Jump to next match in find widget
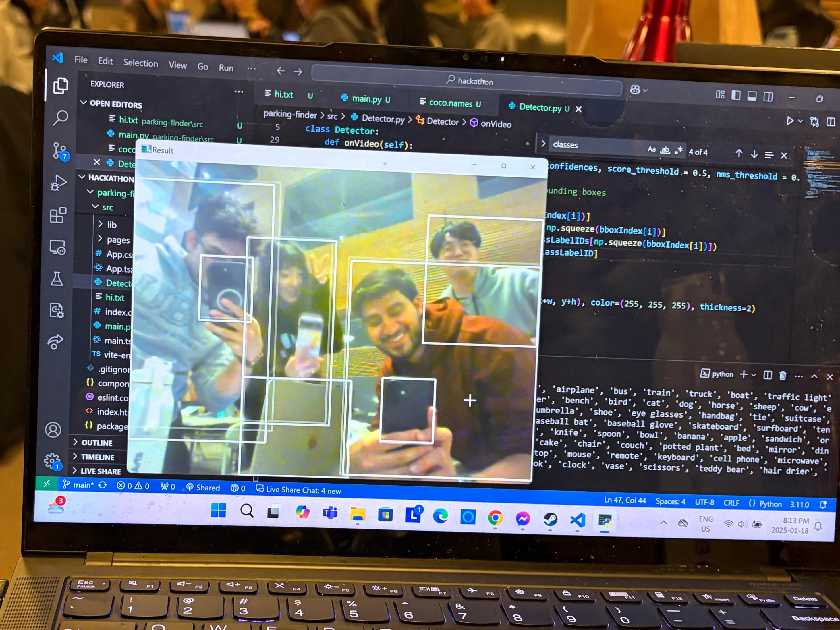840x630 pixels. pos(754,154)
